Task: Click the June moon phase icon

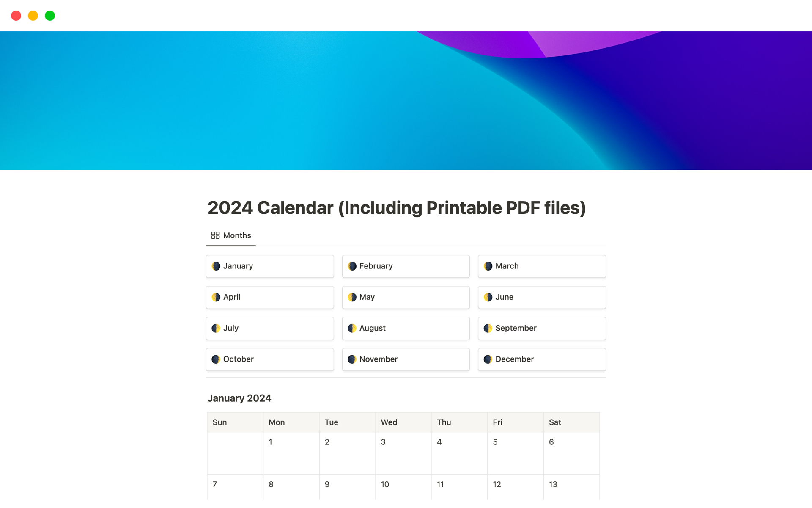Action: pos(489,297)
